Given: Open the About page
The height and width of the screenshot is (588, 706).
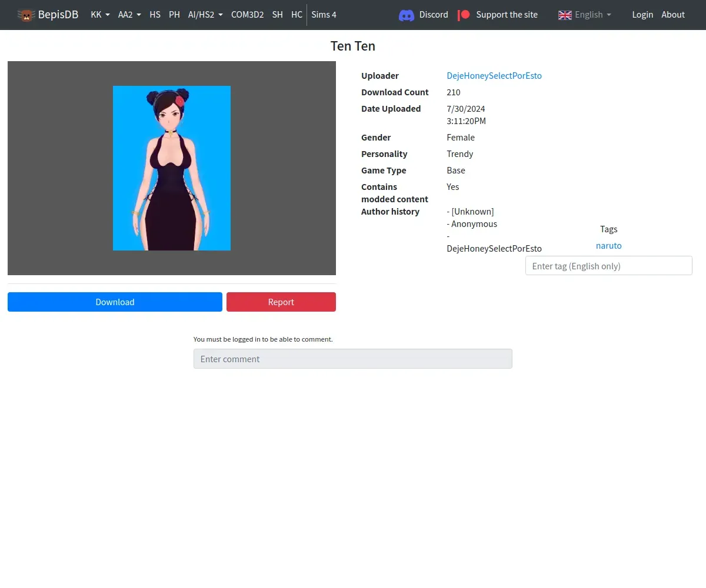Looking at the screenshot, I should (x=673, y=15).
